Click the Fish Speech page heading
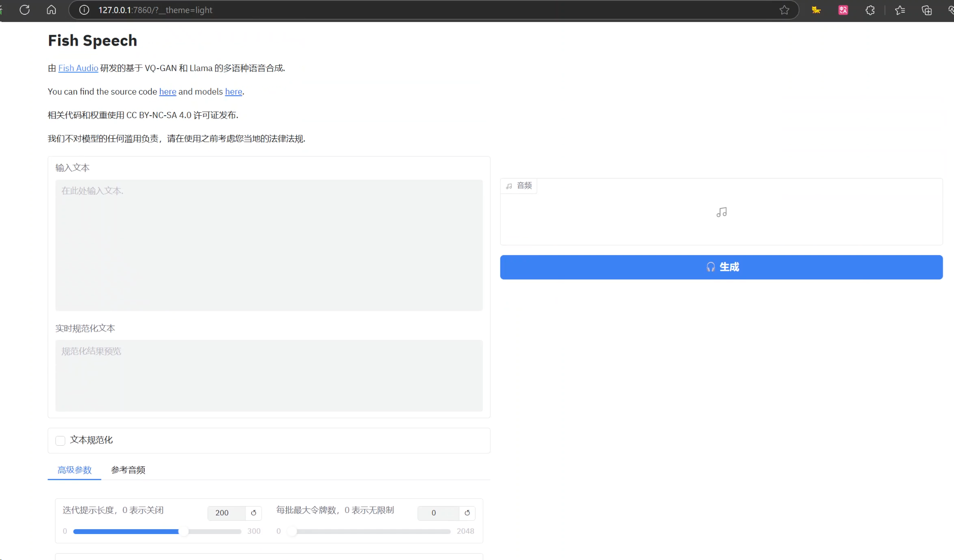 92,40
